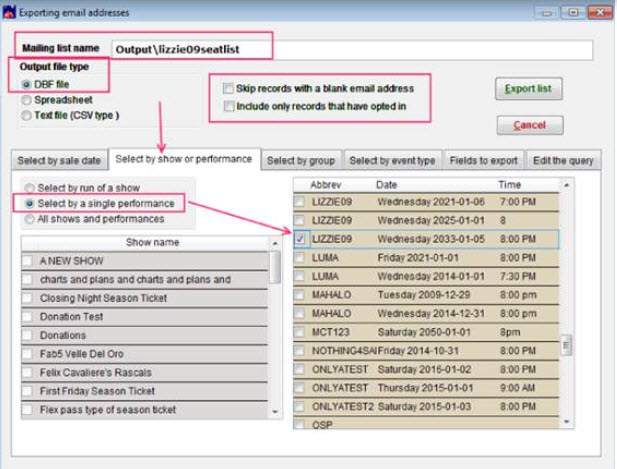
Task: Check ONLYATEST Saturday 2016-01-02 performance checkbox
Action: point(300,369)
